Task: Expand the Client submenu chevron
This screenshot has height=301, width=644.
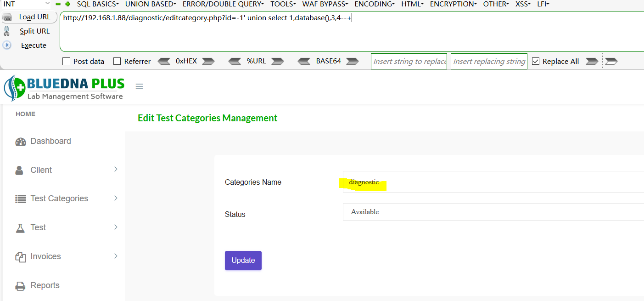Action: point(116,169)
